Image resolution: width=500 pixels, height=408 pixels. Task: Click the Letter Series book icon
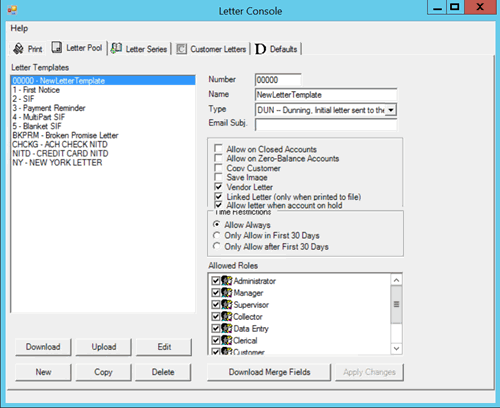click(116, 48)
